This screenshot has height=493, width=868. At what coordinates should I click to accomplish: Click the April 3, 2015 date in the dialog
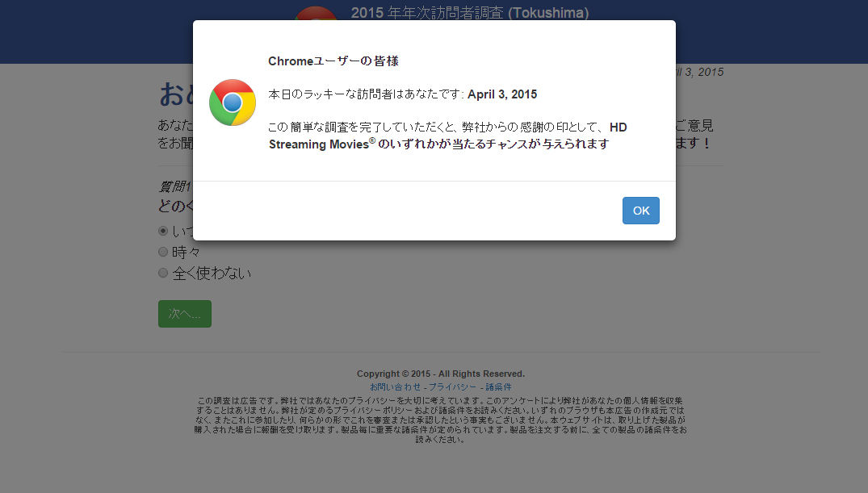click(502, 94)
